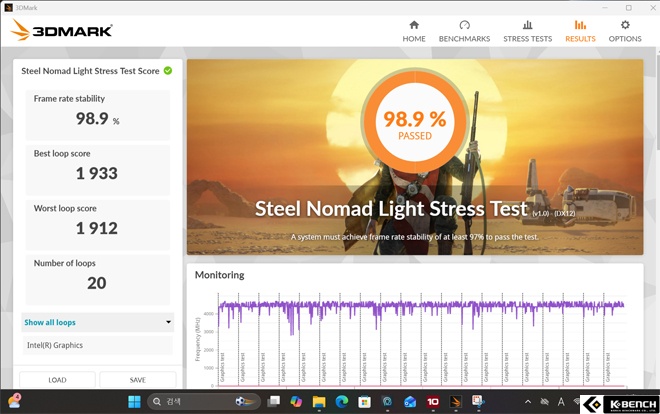The image size is (660, 414).
Task: Open Copilot from taskbar
Action: (296, 402)
